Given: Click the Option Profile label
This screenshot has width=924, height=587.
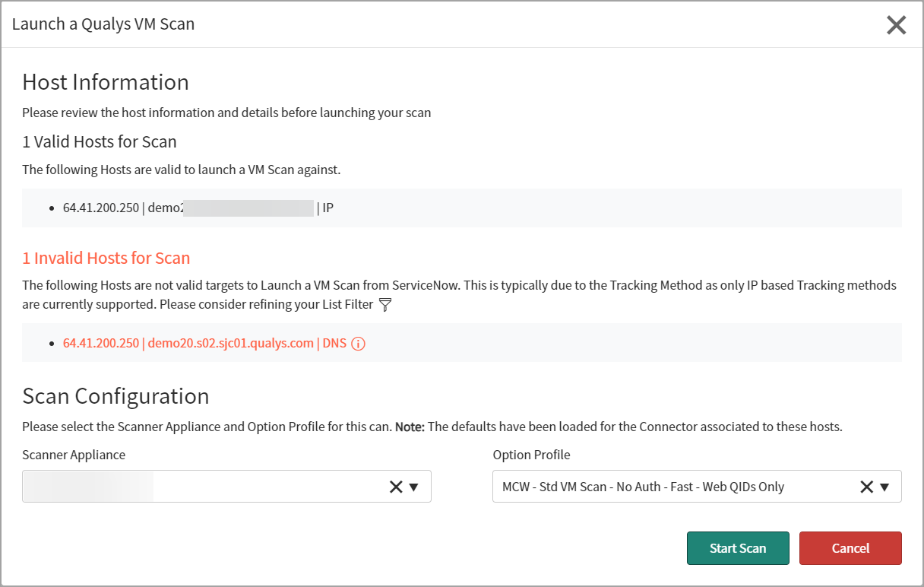Looking at the screenshot, I should pos(531,455).
